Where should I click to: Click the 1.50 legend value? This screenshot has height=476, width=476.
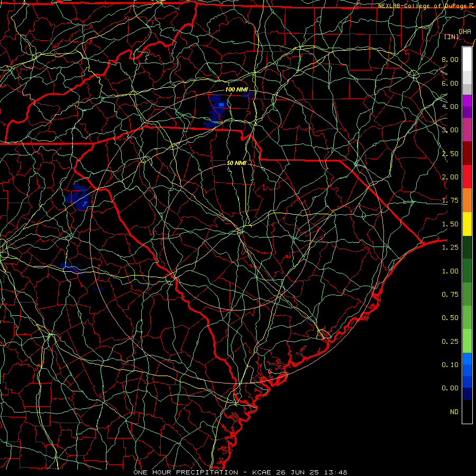click(x=450, y=224)
